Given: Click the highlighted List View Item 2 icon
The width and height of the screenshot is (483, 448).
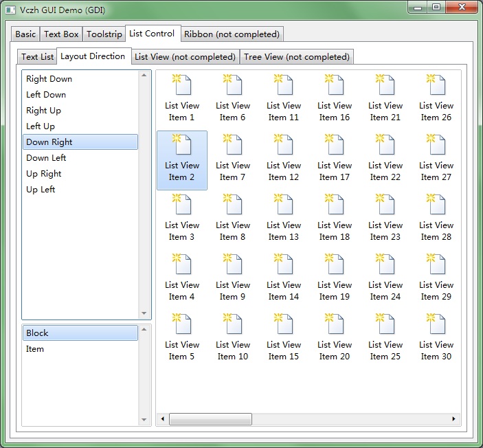Looking at the screenshot, I should click(182, 144).
